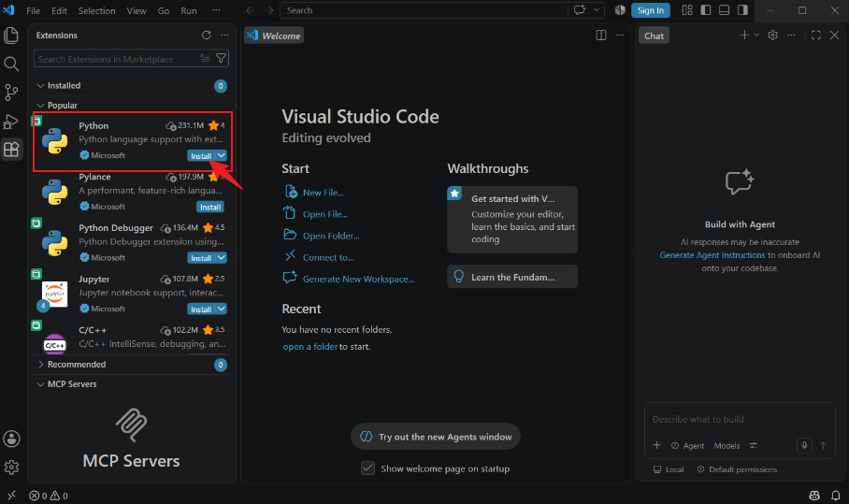The image size is (849, 504).
Task: Open notifications bell in status bar
Action: click(836, 496)
